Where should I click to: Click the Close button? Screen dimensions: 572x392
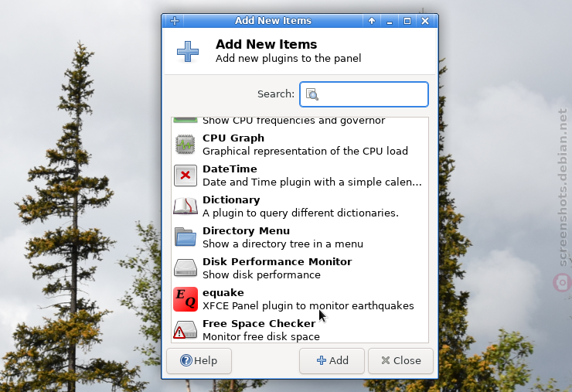(400, 361)
